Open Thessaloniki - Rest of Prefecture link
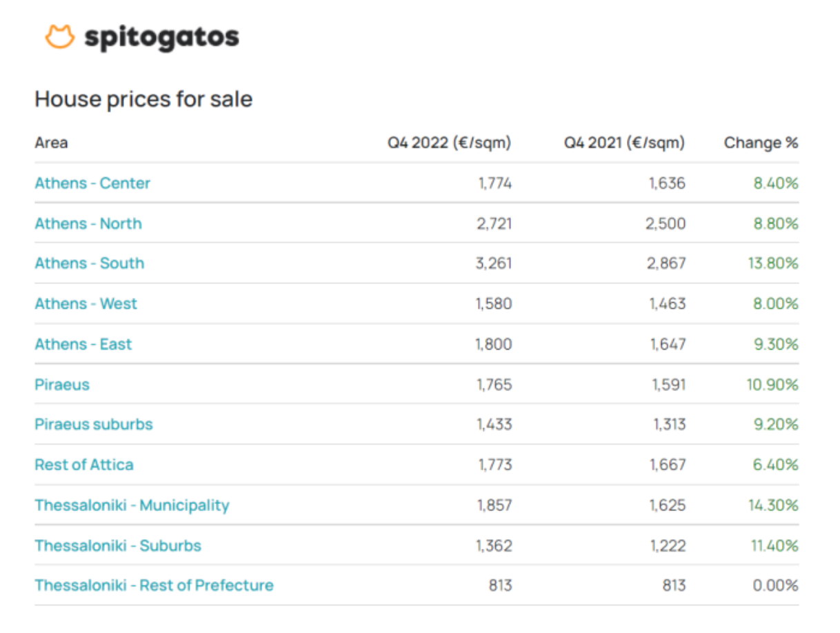 tap(154, 585)
